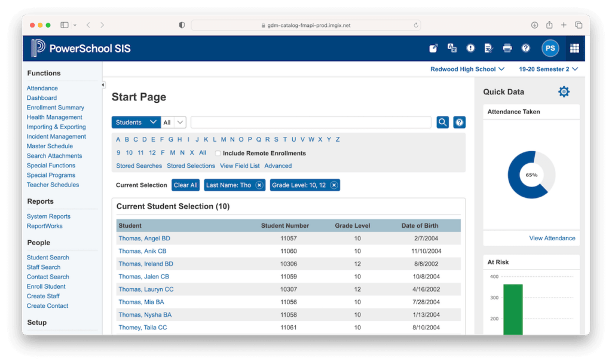The height and width of the screenshot is (364, 612).
Task: Open student Thomas, Angel BD
Action: 144,238
